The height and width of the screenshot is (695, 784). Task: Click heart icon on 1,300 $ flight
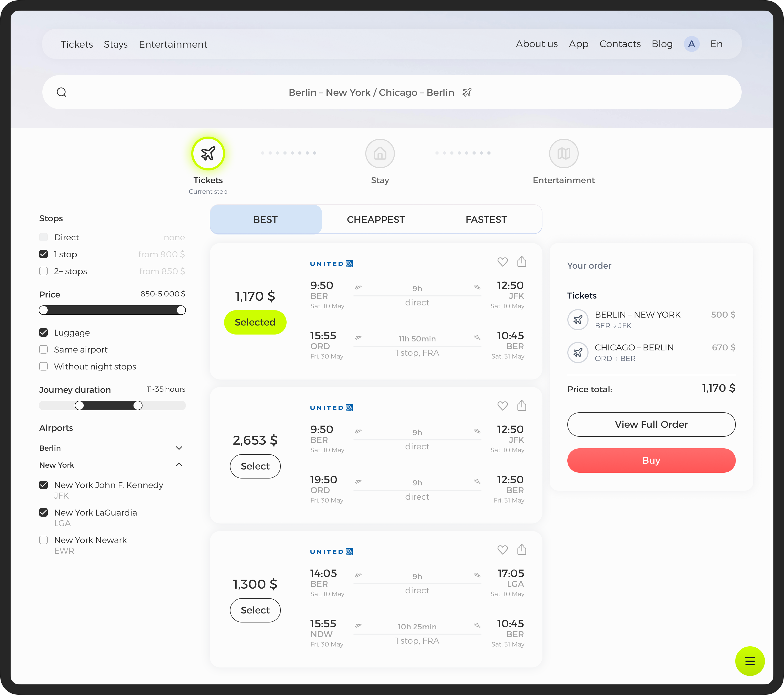pyautogui.click(x=502, y=550)
